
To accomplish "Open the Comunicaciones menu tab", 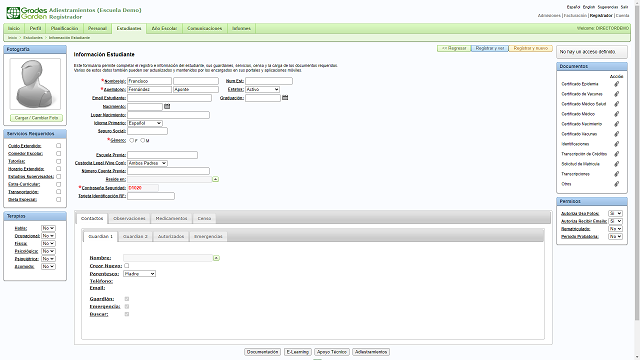I will (x=204, y=29).
